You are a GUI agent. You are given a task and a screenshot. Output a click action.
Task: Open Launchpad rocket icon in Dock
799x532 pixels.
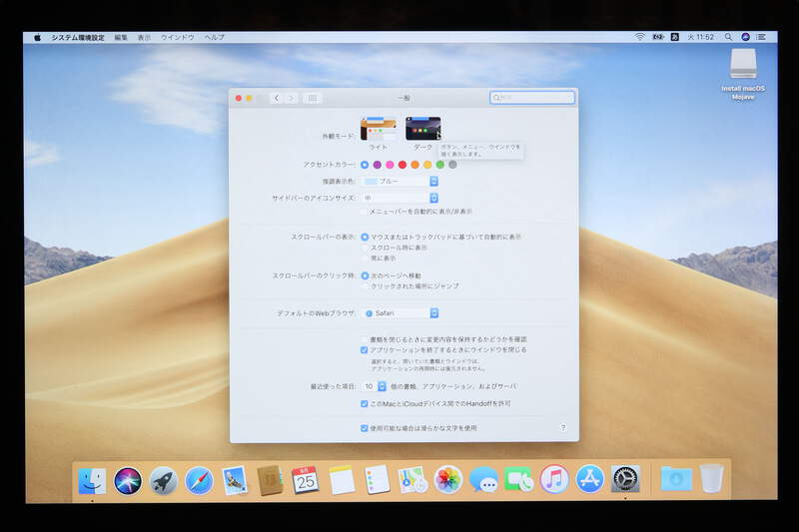pyautogui.click(x=164, y=480)
